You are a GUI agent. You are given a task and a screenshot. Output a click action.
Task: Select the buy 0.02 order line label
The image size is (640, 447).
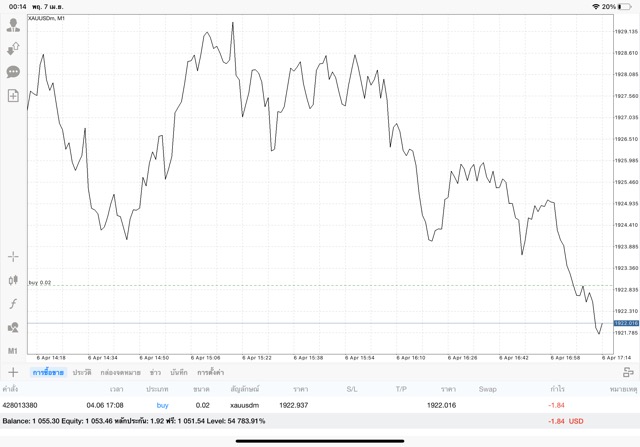[40, 282]
